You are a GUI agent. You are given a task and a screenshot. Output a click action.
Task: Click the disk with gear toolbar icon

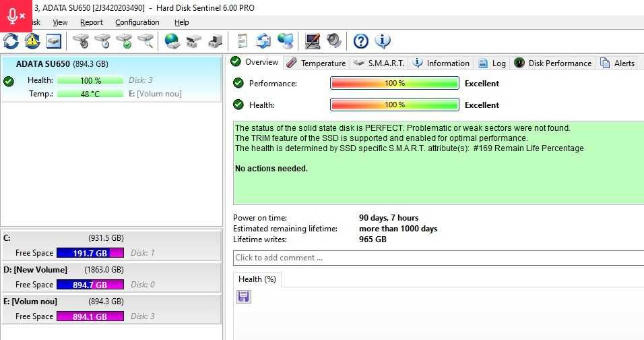coord(82,41)
